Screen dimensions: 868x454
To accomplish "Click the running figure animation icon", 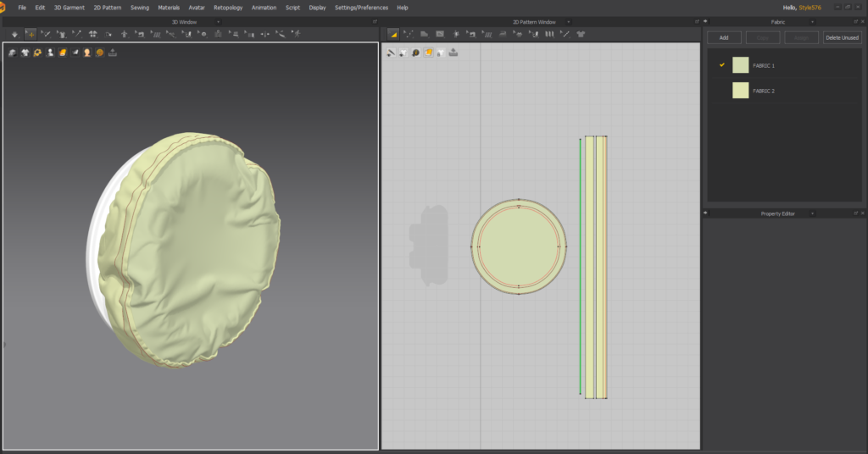I will click(298, 34).
